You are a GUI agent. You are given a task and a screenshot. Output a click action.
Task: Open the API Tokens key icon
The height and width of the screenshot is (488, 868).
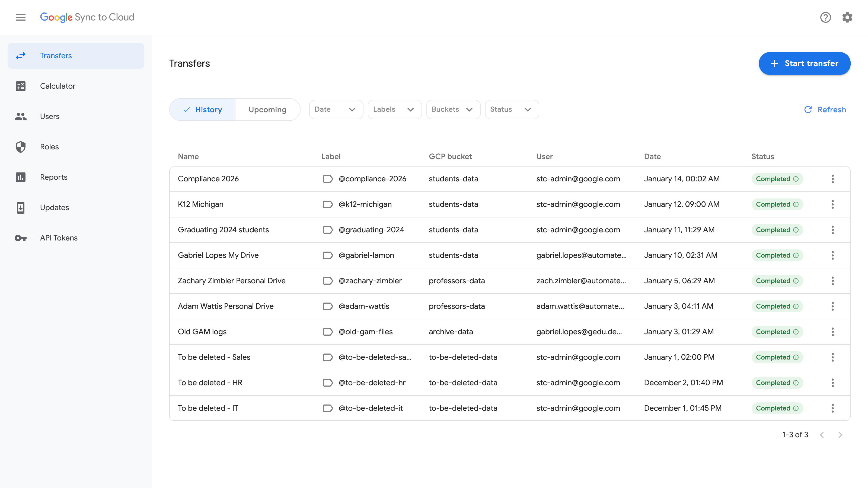(x=21, y=238)
